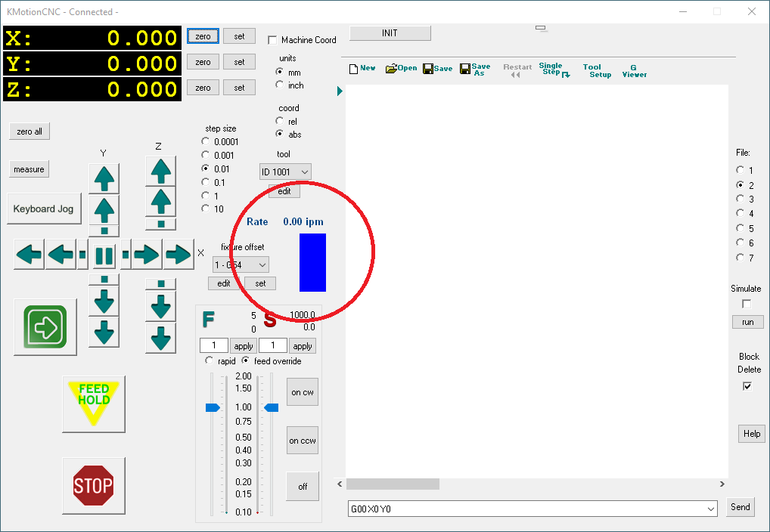The height and width of the screenshot is (532, 770).
Task: Click the zero all button
Action: coord(29,131)
